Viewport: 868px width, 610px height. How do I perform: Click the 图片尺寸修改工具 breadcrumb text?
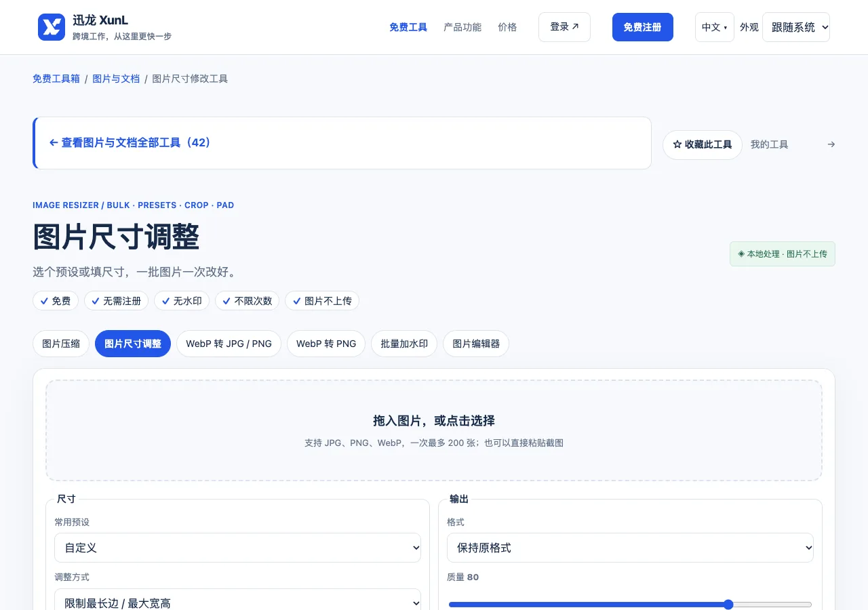point(190,79)
